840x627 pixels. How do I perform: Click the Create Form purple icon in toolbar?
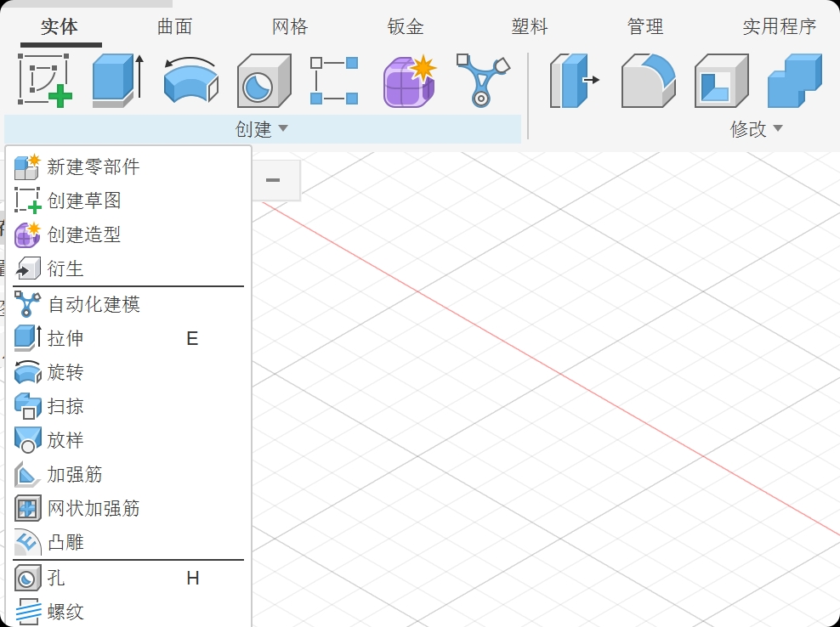coord(409,80)
